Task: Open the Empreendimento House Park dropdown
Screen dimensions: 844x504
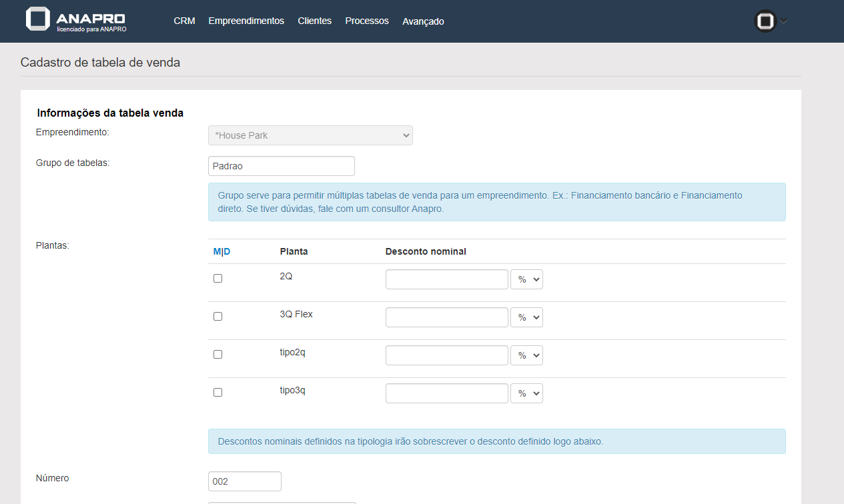Action: [310, 135]
